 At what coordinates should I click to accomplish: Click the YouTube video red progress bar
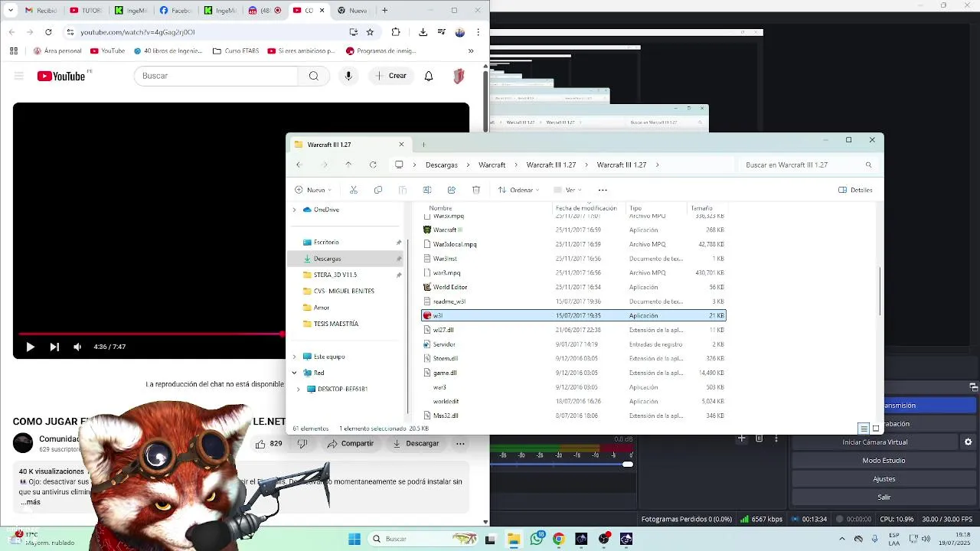click(x=151, y=334)
